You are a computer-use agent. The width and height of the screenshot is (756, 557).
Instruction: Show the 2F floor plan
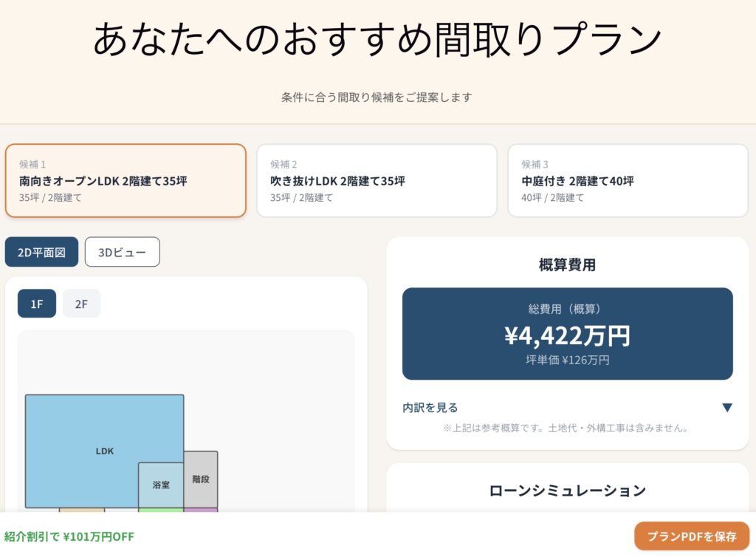pos(81,304)
